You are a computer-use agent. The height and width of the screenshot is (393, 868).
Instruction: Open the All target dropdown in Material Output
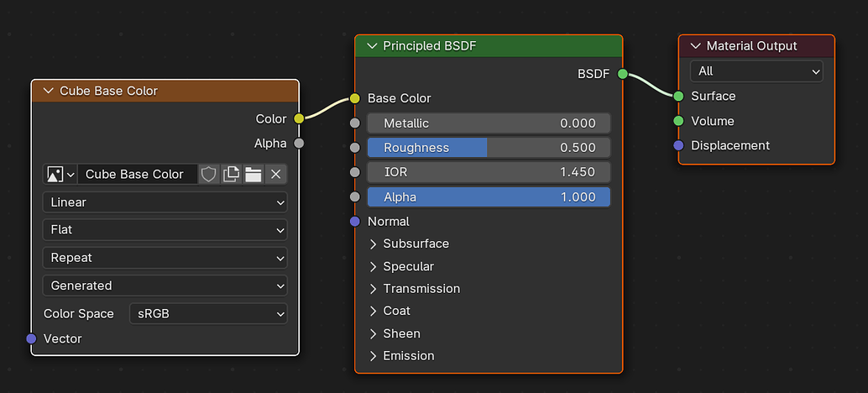[x=756, y=71]
